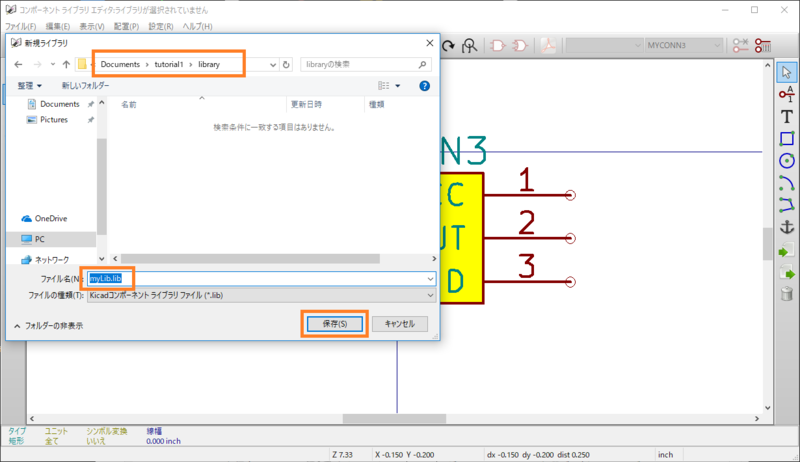Refresh the library folder listing
This screenshot has height=462, width=800.
click(286, 65)
